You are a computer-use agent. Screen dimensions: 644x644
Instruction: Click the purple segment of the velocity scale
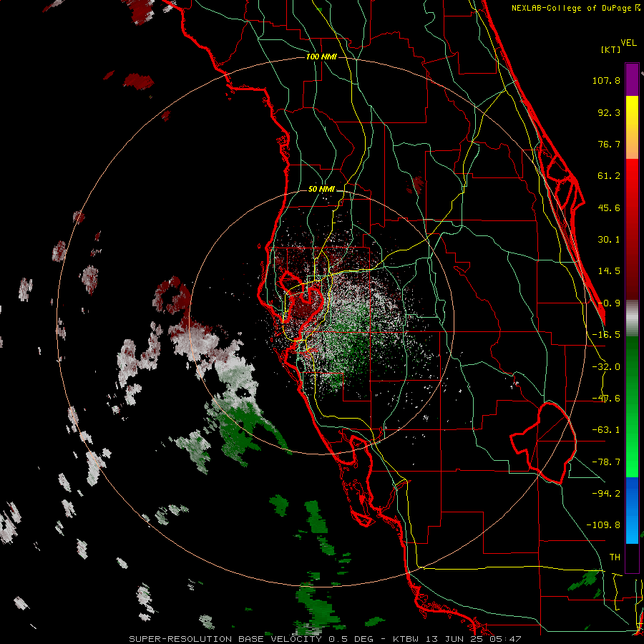point(632,79)
